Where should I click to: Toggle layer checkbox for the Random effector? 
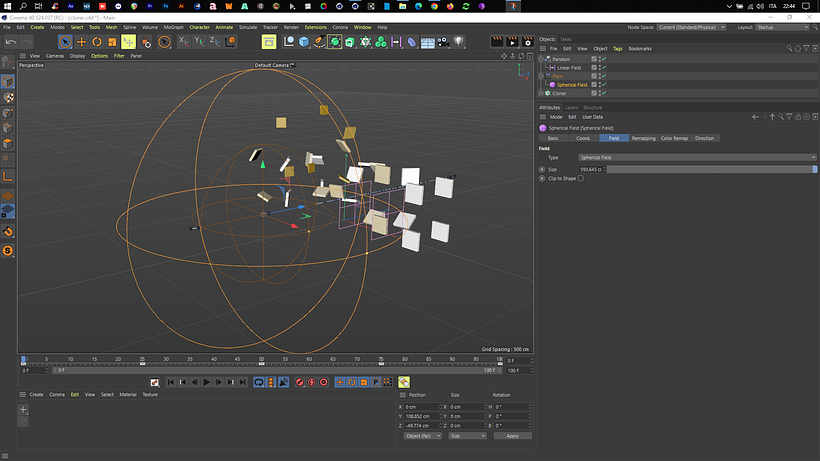click(x=594, y=59)
